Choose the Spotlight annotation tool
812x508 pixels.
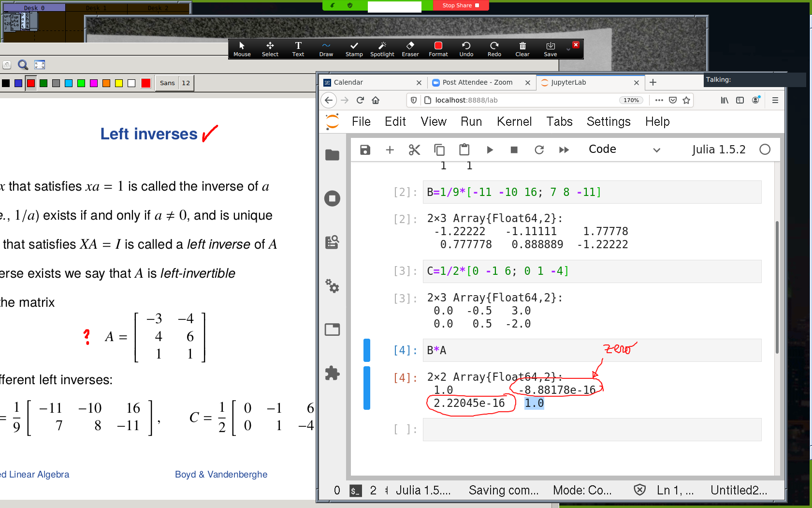click(x=382, y=49)
